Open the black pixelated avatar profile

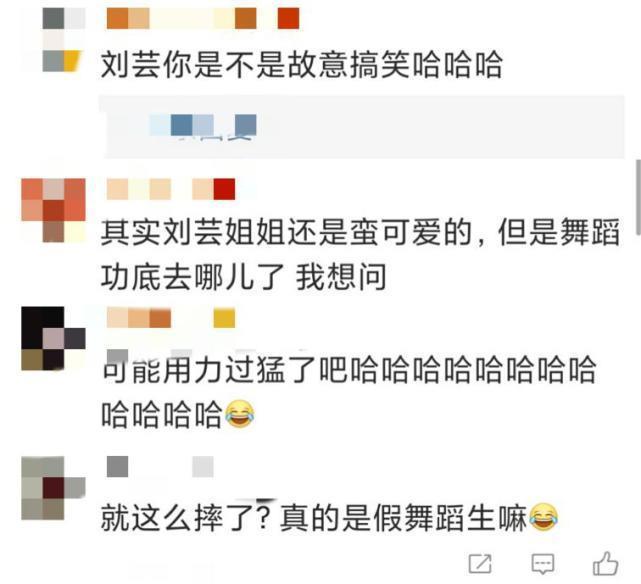click(x=53, y=338)
